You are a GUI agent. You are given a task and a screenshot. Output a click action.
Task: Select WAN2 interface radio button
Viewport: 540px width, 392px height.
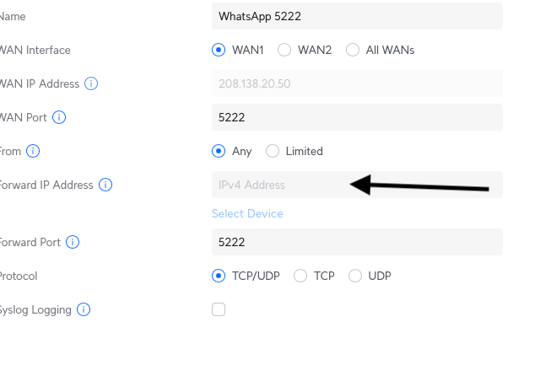click(x=284, y=50)
